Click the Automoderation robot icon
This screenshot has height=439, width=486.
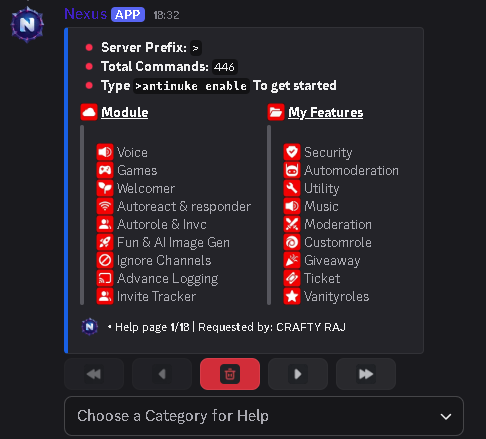(x=292, y=170)
